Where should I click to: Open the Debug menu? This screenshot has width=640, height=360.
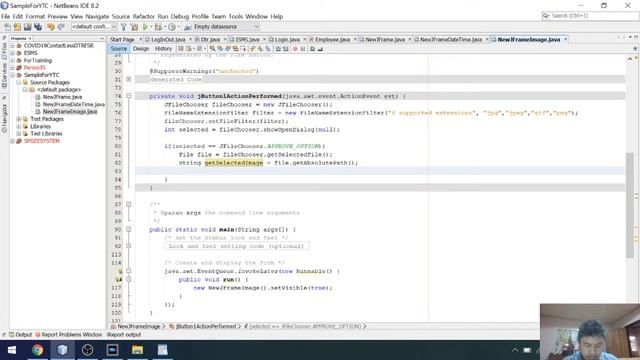(x=180, y=17)
